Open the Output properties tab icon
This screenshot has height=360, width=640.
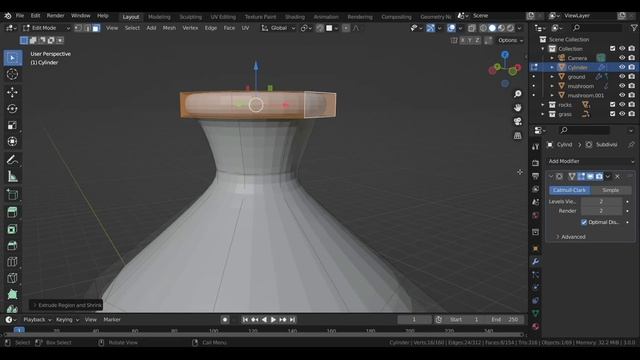[536, 176]
